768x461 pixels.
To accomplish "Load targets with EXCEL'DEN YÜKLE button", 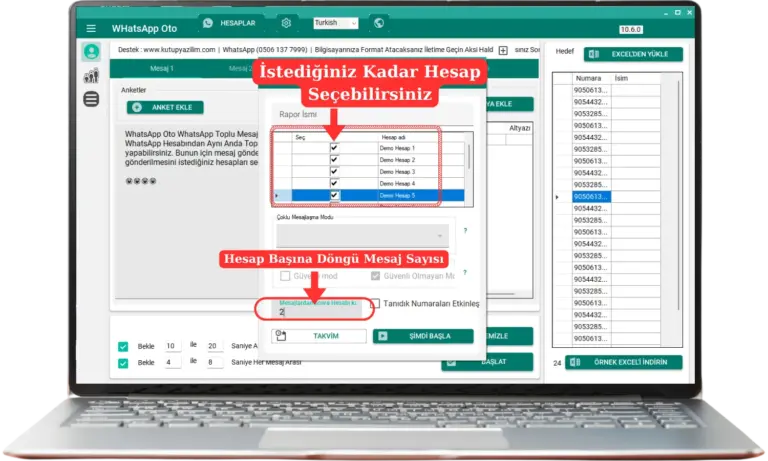I will [x=633, y=54].
